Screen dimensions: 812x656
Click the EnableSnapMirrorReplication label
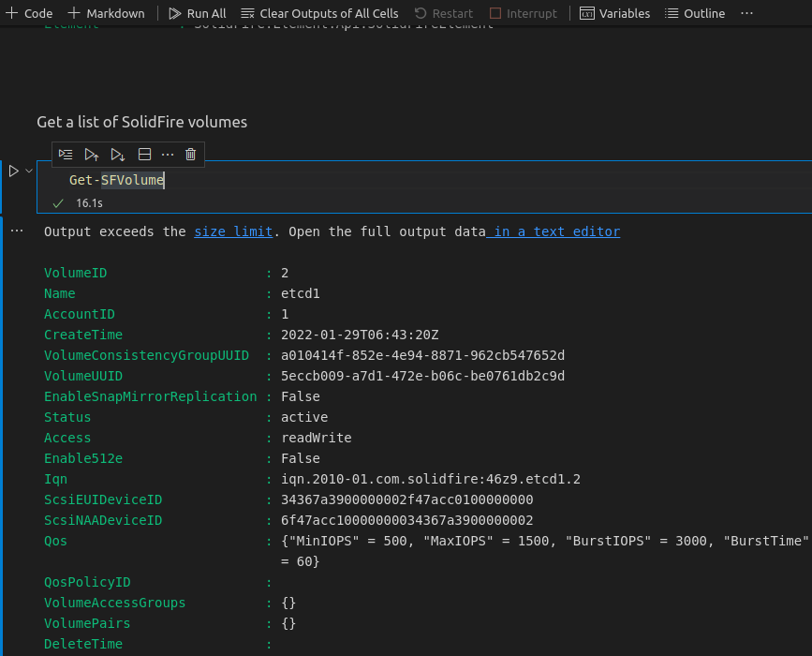(x=150, y=396)
